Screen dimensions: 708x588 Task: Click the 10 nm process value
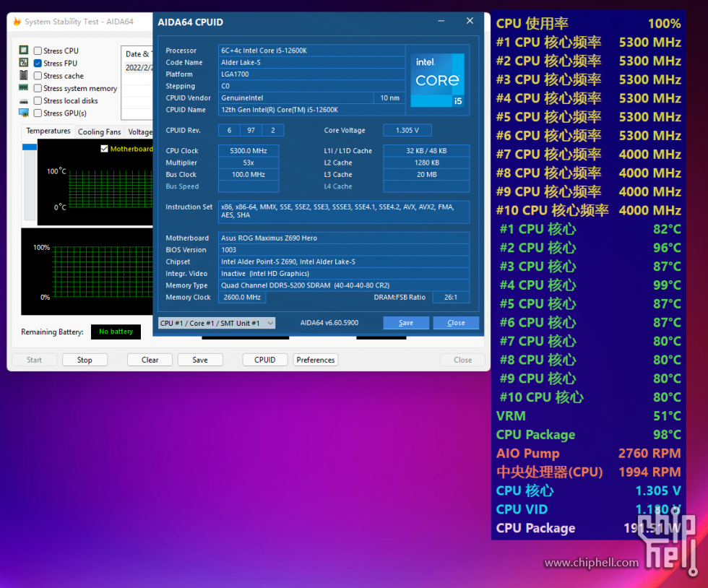pyautogui.click(x=389, y=98)
